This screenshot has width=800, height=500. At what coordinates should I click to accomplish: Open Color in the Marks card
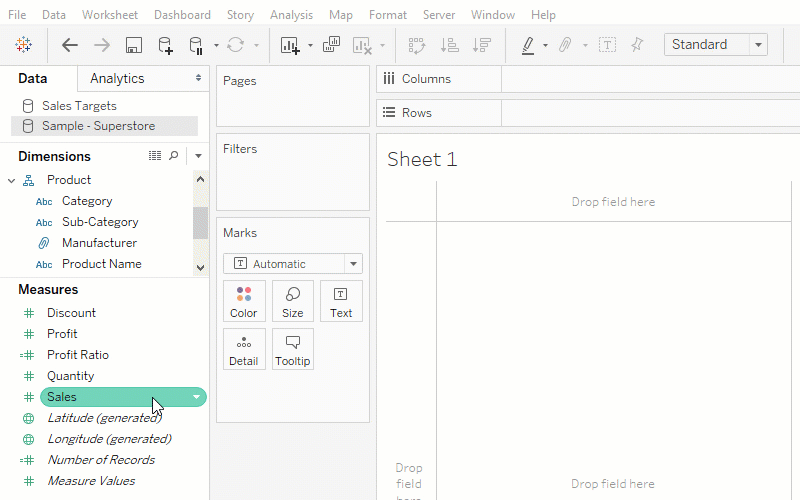click(244, 301)
